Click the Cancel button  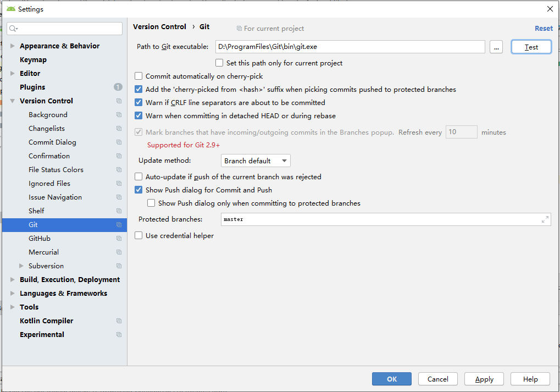[x=437, y=379]
